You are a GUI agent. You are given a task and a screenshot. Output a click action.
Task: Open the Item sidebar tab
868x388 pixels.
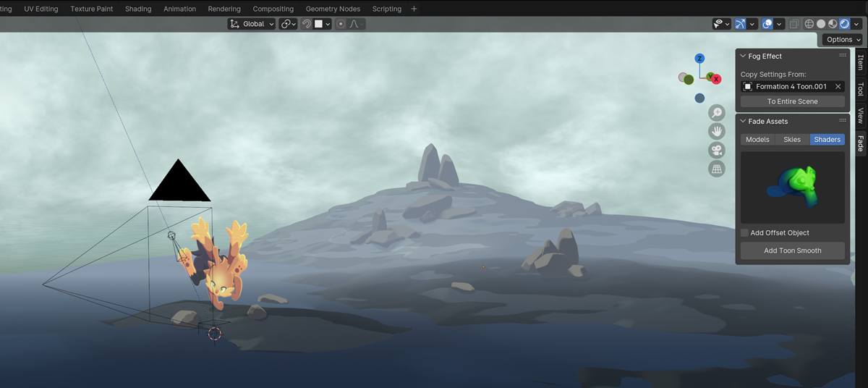pos(860,62)
